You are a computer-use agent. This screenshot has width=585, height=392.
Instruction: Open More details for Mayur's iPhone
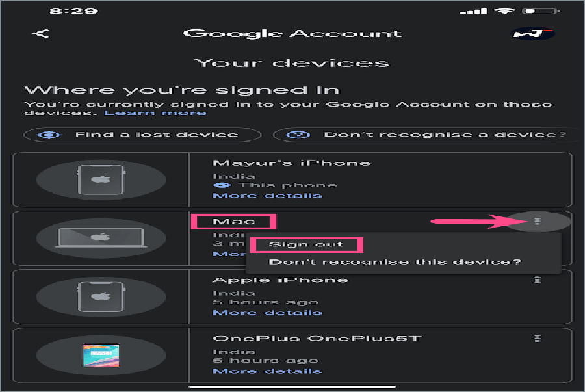tap(267, 196)
